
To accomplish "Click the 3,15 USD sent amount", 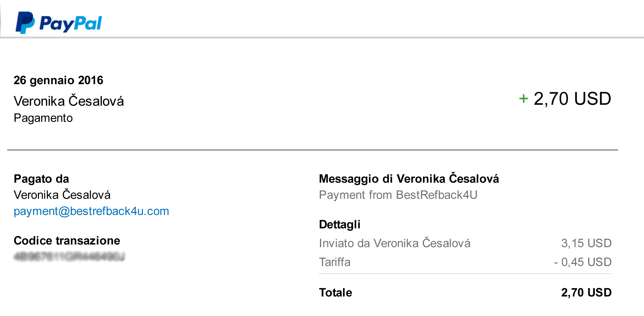I will (586, 243).
